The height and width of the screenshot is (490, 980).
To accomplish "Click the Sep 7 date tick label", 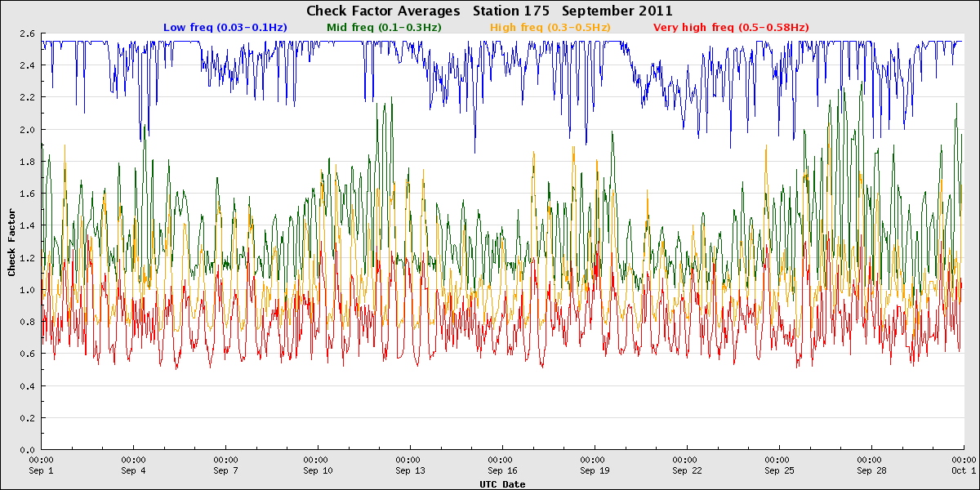I will 225,471.
